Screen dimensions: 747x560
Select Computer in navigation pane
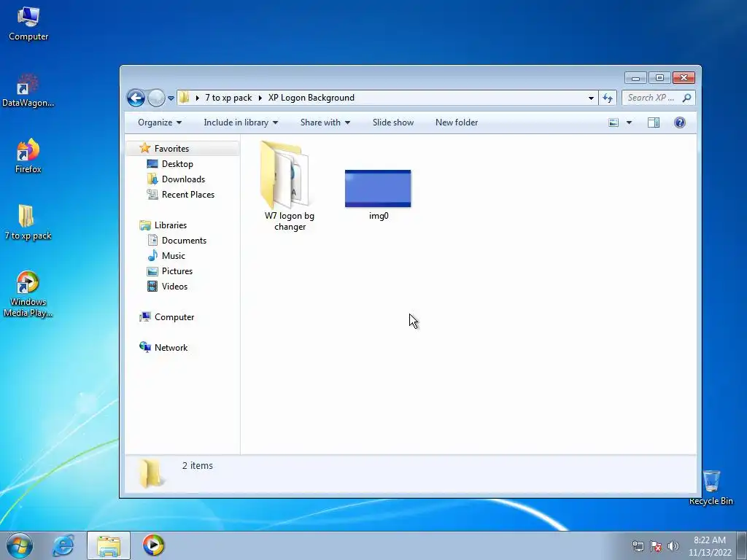tap(174, 317)
